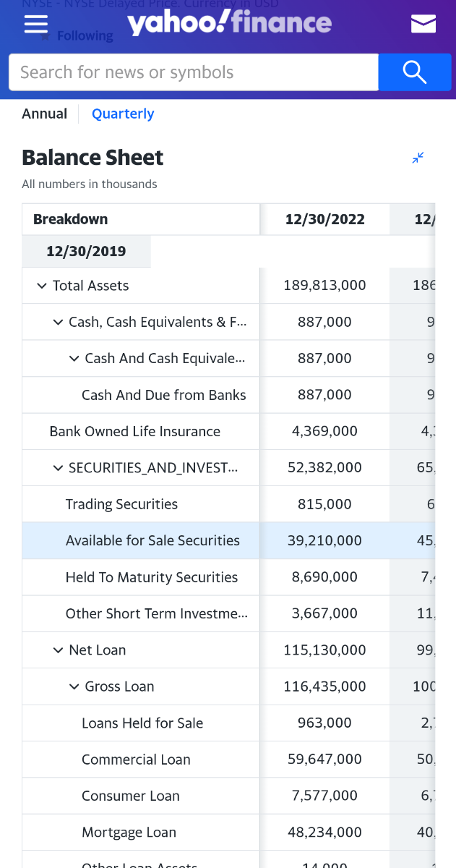Select the Available for Sale Securities row

click(152, 540)
